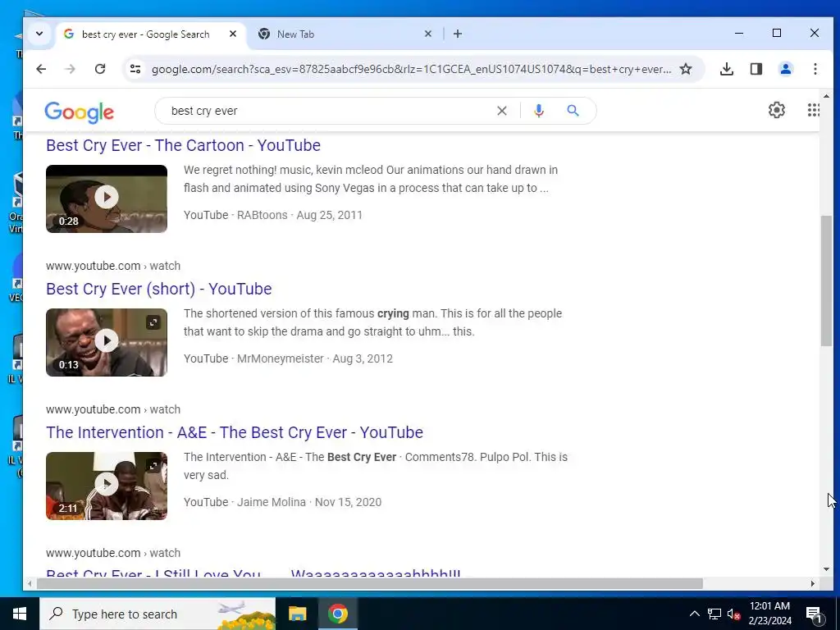Image resolution: width=840 pixels, height=630 pixels.
Task: Open File Explorer from the taskbar
Action: [297, 614]
